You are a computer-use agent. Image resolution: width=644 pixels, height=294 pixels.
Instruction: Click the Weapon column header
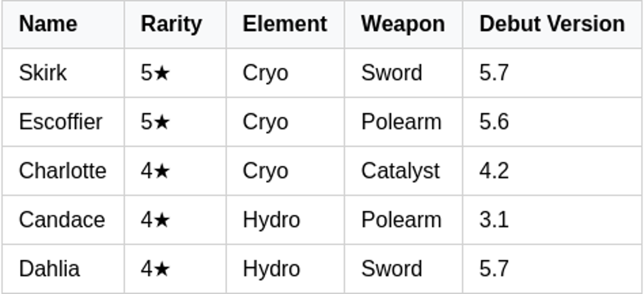coord(403,24)
